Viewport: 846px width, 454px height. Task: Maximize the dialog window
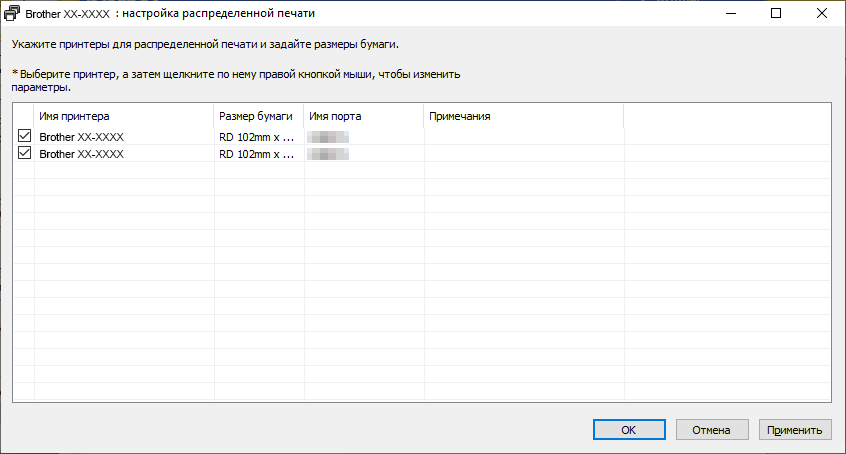[x=776, y=15]
